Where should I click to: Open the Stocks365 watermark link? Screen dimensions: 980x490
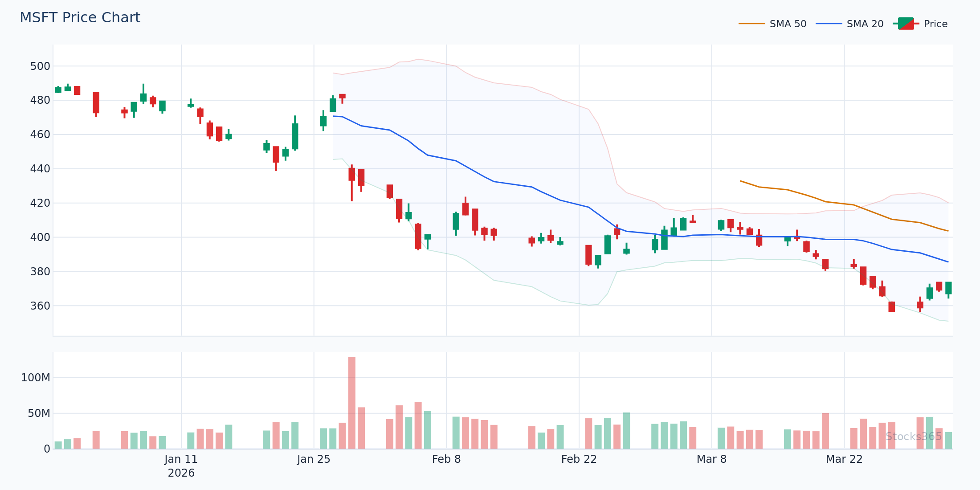(x=914, y=437)
